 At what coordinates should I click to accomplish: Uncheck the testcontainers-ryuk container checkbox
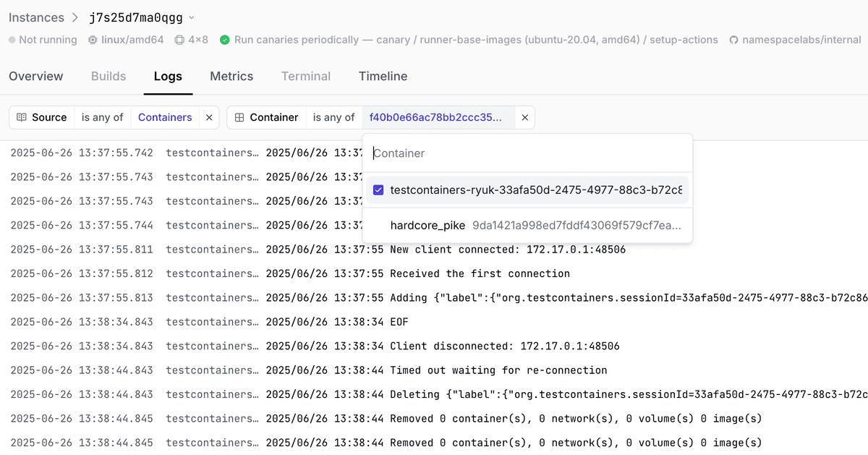(378, 190)
